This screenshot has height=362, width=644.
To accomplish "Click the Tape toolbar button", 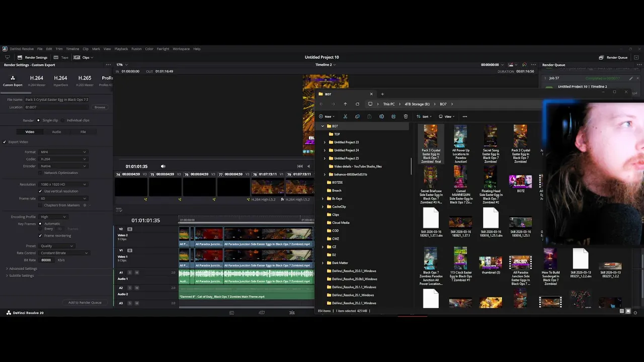I will click(61, 57).
